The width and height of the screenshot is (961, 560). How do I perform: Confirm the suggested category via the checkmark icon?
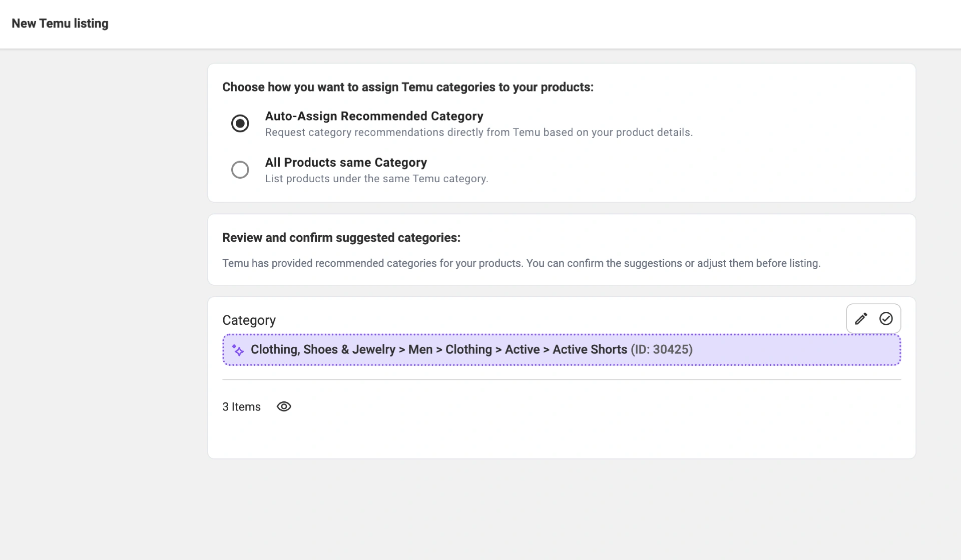[x=886, y=318]
